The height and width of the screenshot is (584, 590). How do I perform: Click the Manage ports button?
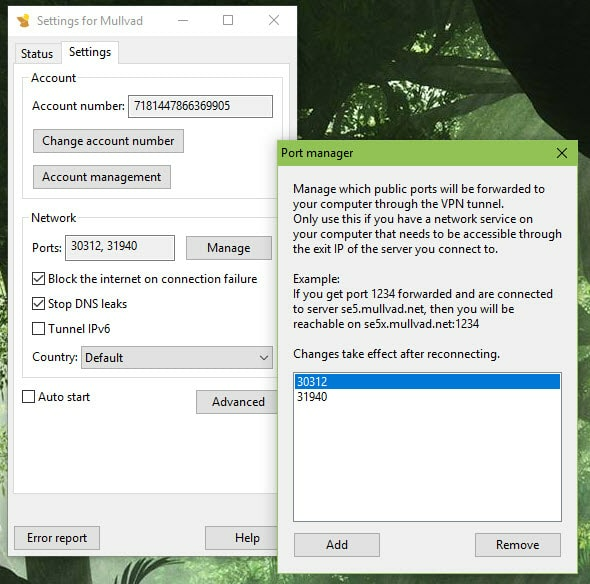pyautogui.click(x=229, y=248)
